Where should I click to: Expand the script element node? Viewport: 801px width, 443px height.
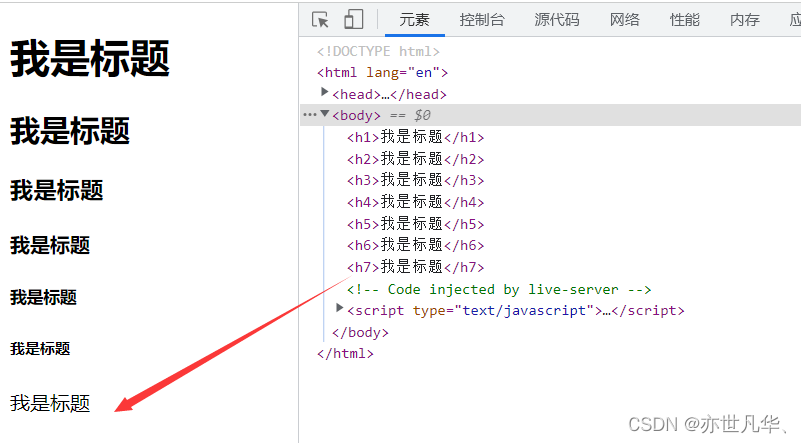339,308
